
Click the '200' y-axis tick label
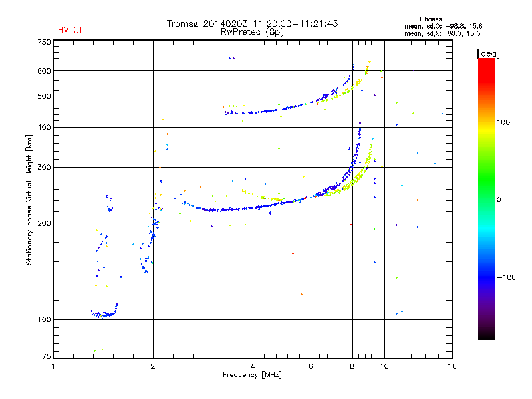click(x=44, y=223)
